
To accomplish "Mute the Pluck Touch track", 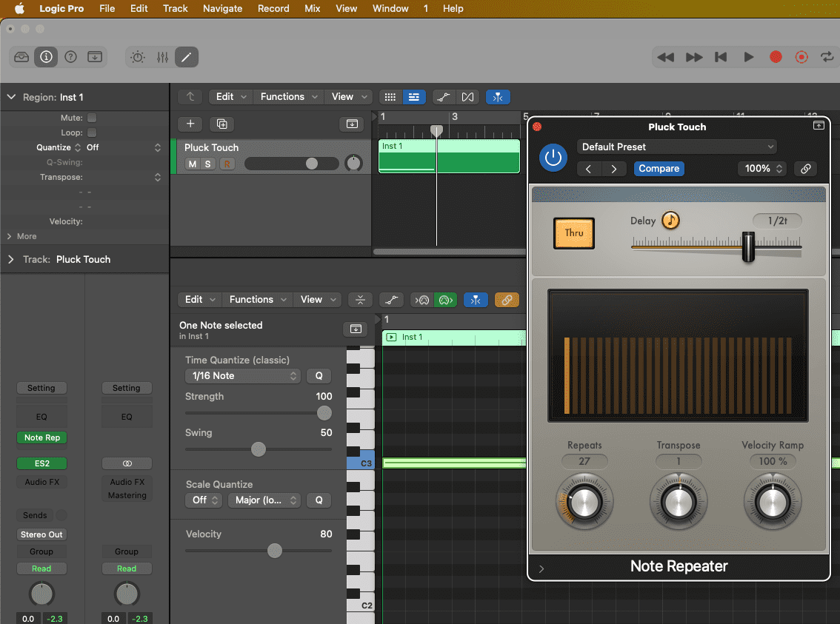I will tap(193, 164).
